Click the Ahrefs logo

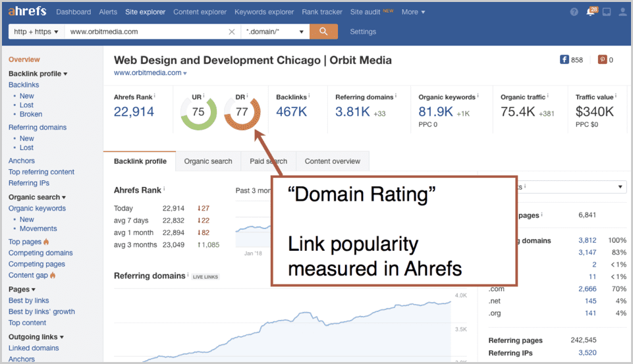click(x=28, y=11)
